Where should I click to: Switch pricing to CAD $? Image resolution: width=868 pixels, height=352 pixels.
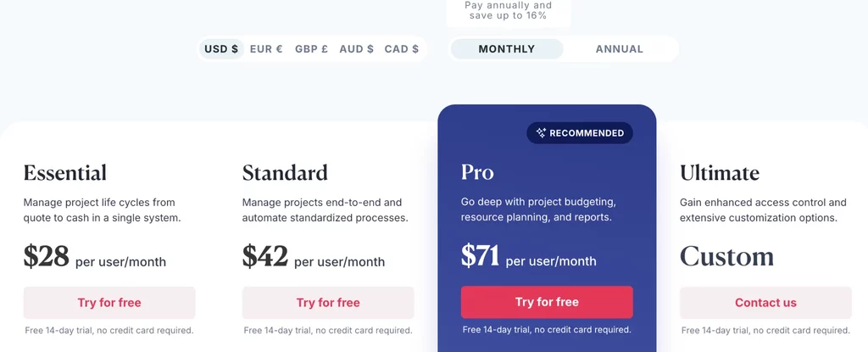click(x=401, y=49)
